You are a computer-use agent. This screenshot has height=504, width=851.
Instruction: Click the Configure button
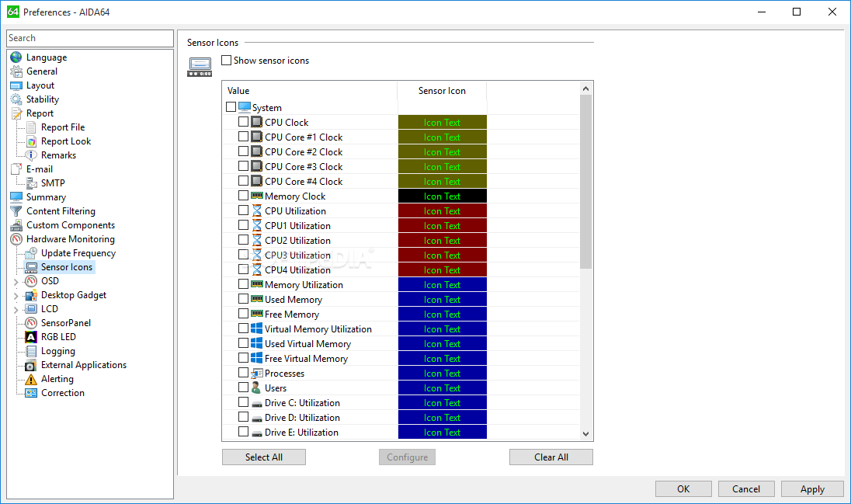pyautogui.click(x=407, y=457)
